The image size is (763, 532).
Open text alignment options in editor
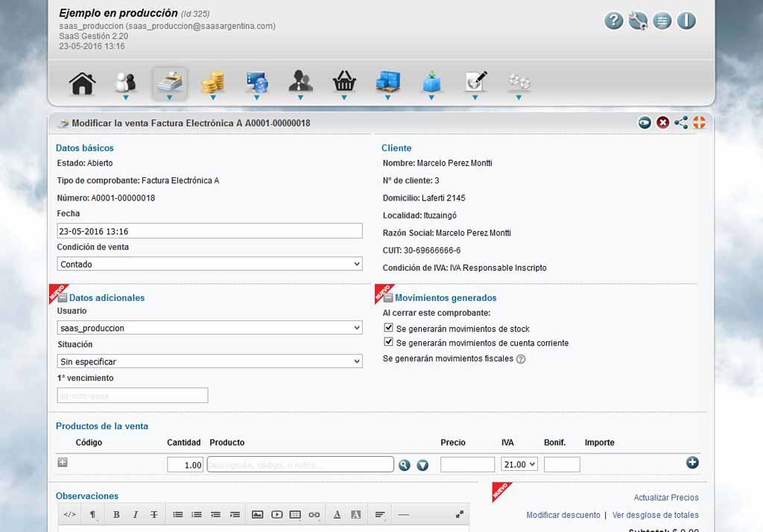380,514
